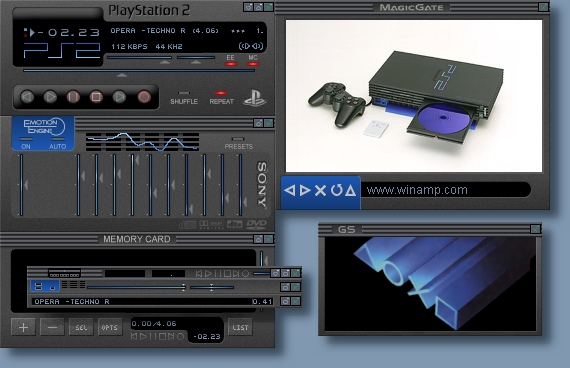The image size is (570, 368).
Task: Toggle the MC playlist window button
Action: click(253, 61)
